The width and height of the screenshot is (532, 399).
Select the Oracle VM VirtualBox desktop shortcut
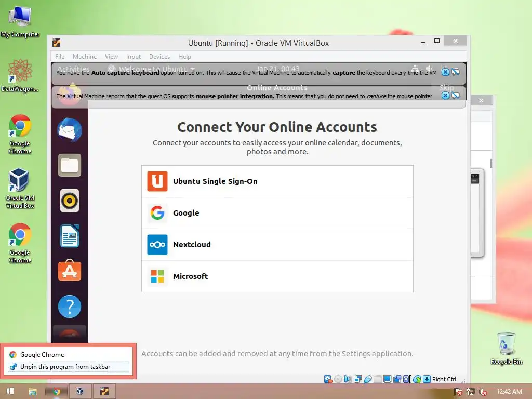20,188
